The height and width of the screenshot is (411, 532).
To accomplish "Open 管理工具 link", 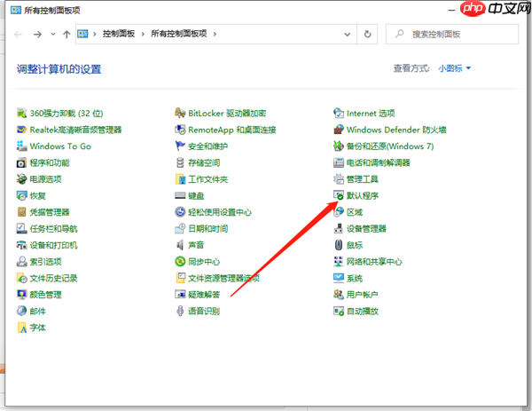I will pyautogui.click(x=363, y=179).
